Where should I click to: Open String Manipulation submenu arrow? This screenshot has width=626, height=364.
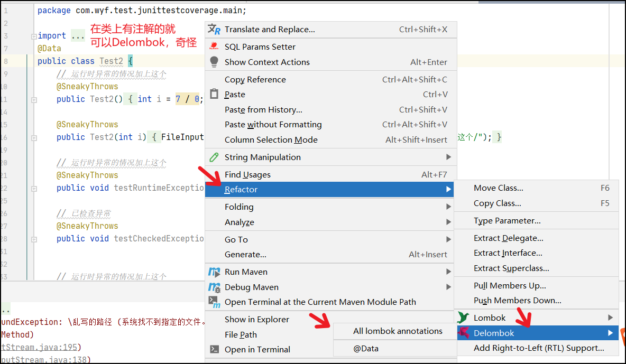point(448,157)
